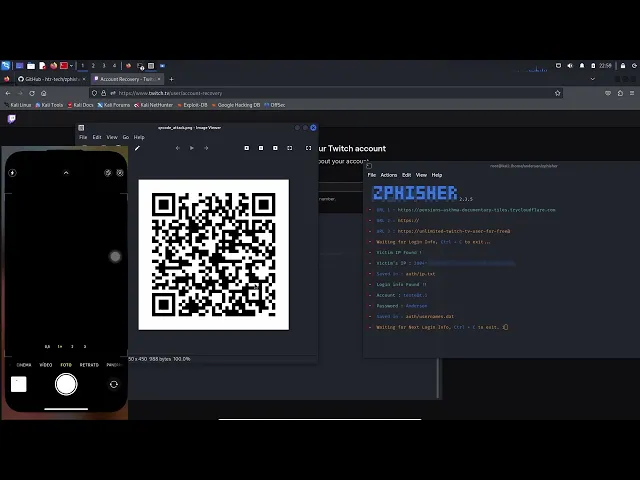The height and width of the screenshot is (480, 640).
Task: Open the Kali Forums bookmark
Action: click(x=113, y=105)
